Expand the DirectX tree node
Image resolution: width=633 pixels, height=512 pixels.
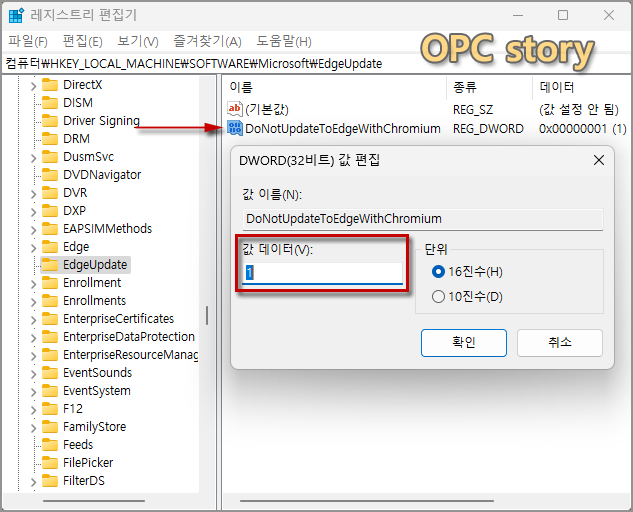(34, 86)
